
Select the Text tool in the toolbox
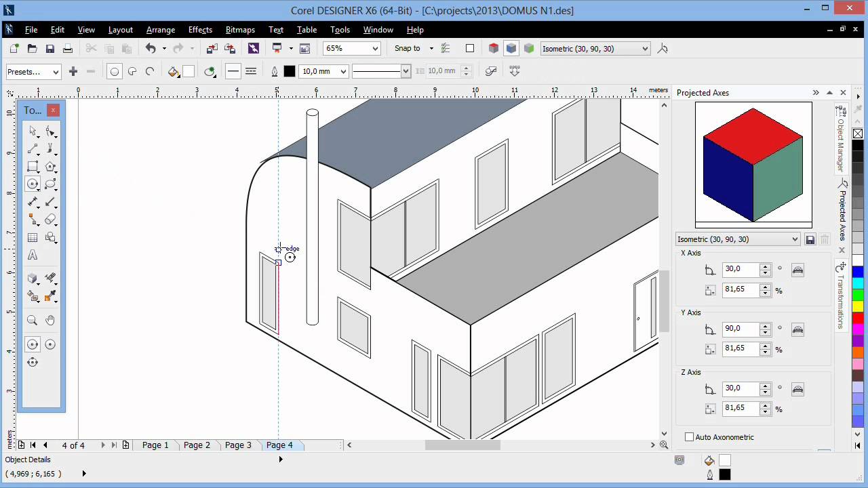click(32, 255)
